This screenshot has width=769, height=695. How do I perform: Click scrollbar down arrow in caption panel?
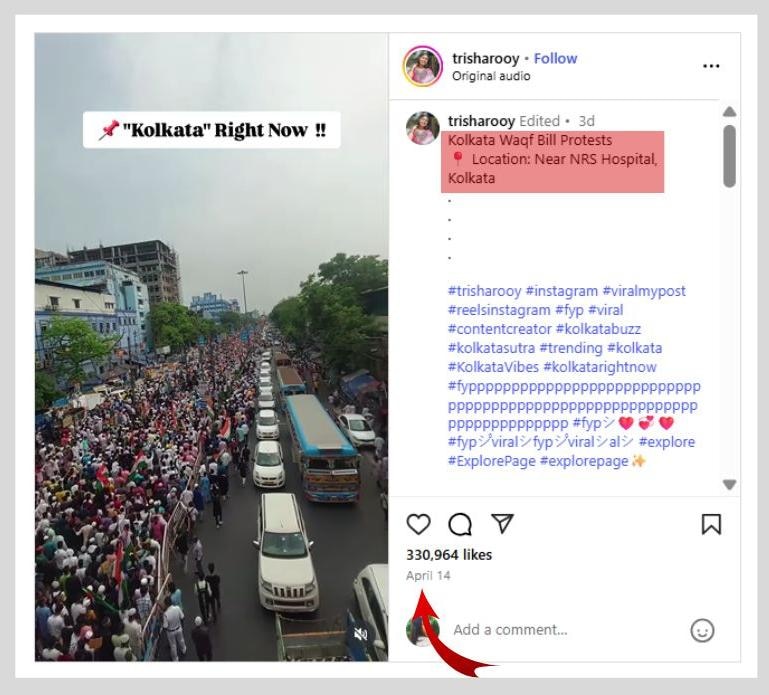pyautogui.click(x=729, y=485)
